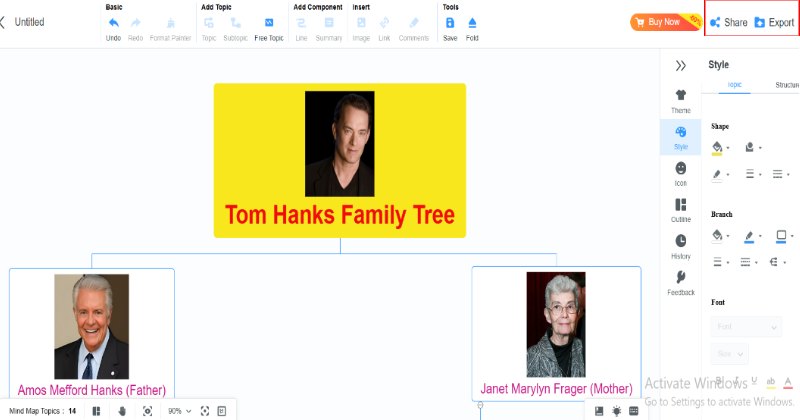800x420 pixels.
Task: Click the notes panel icon at bottom right
Action: (599, 411)
